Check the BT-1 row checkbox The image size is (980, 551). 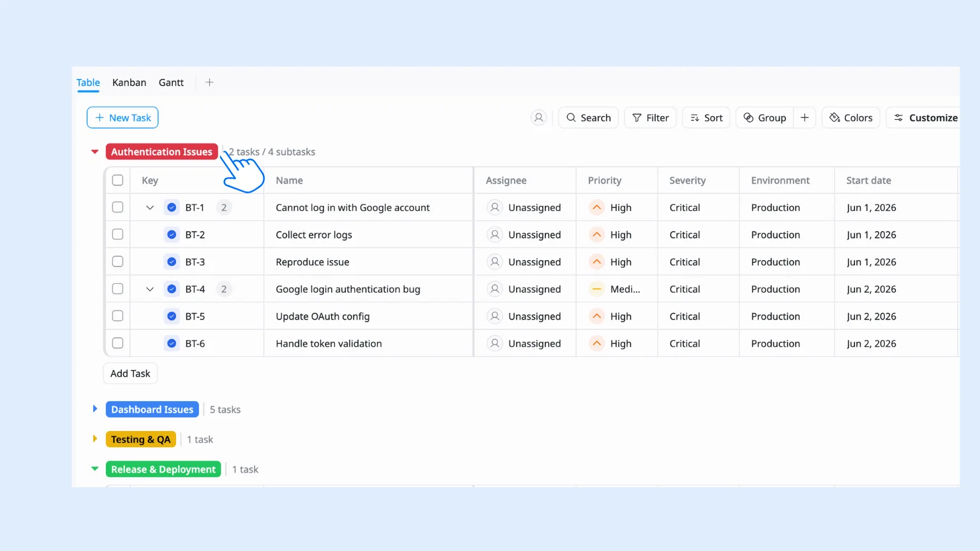pyautogui.click(x=117, y=207)
